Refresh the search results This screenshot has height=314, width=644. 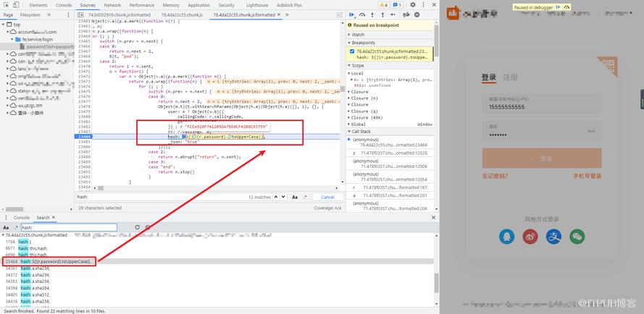tap(137, 227)
